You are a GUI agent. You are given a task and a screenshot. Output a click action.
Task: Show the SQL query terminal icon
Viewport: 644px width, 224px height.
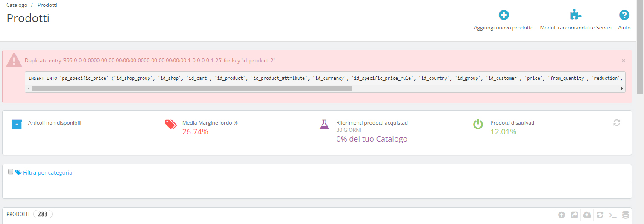point(613,215)
